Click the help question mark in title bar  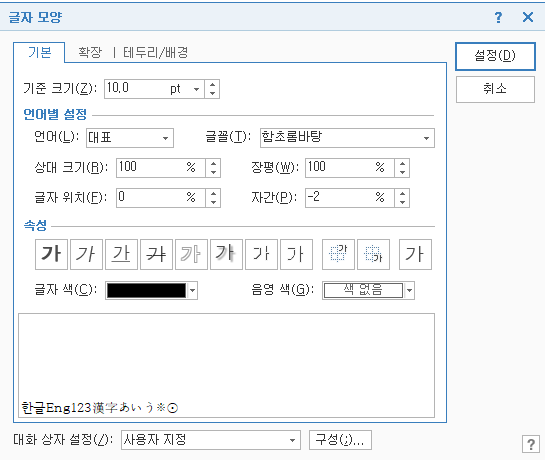click(x=498, y=17)
